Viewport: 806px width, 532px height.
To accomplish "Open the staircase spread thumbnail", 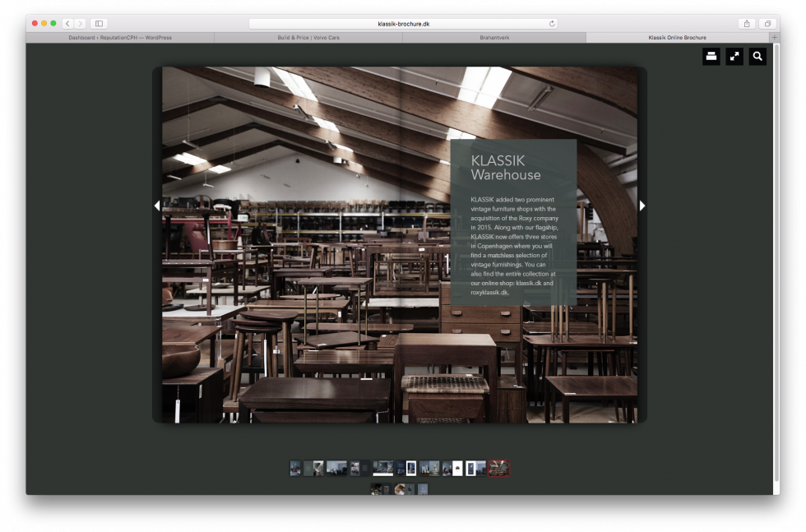I will tap(313, 468).
